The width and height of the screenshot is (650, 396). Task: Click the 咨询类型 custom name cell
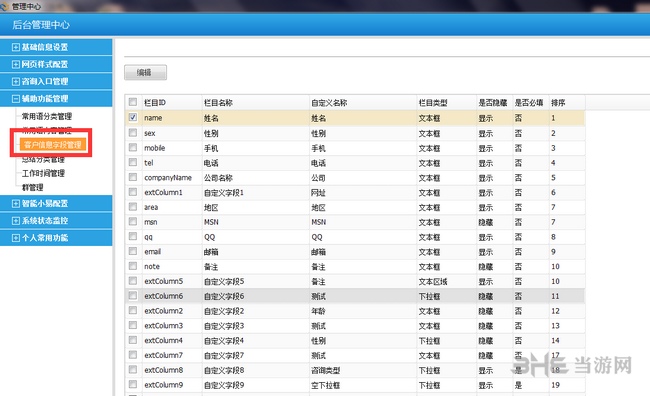[363, 370]
